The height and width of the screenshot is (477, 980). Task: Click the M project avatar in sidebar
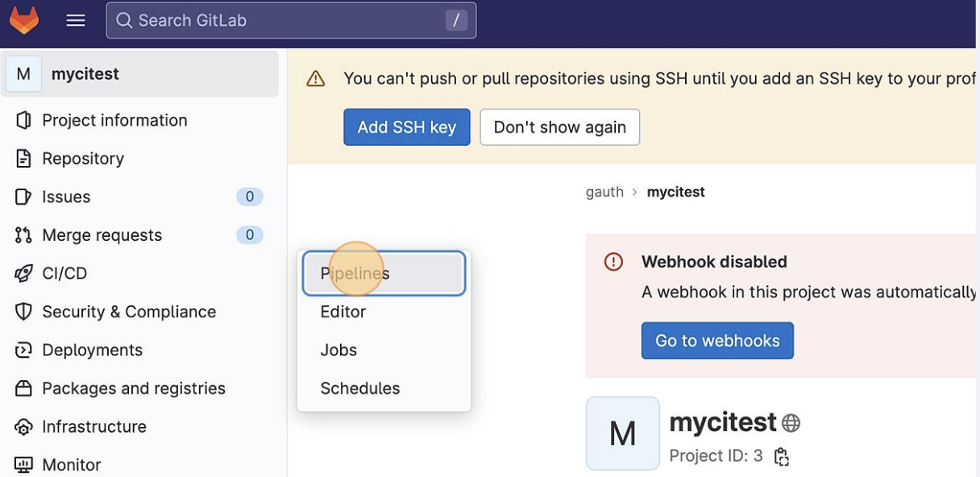click(23, 74)
